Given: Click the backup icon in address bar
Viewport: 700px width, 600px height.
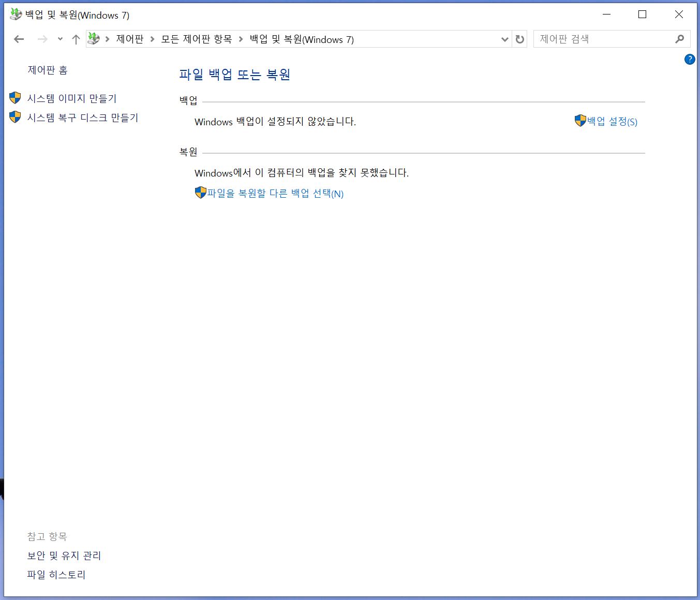Looking at the screenshot, I should tap(94, 39).
